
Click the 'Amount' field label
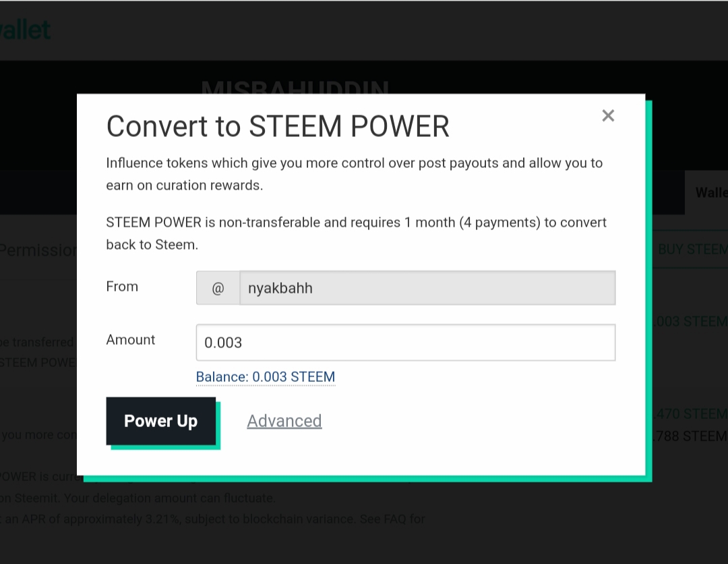[x=131, y=339]
